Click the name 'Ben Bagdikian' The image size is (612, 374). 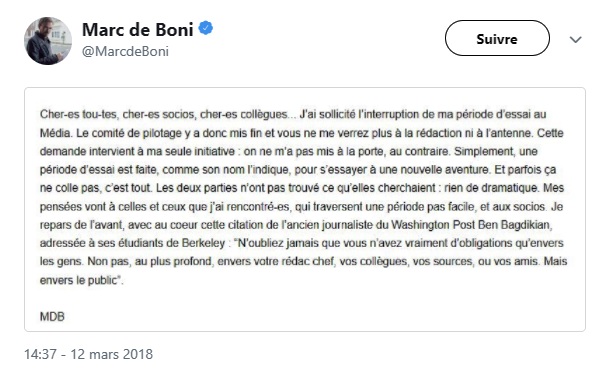pyautogui.click(x=509, y=225)
